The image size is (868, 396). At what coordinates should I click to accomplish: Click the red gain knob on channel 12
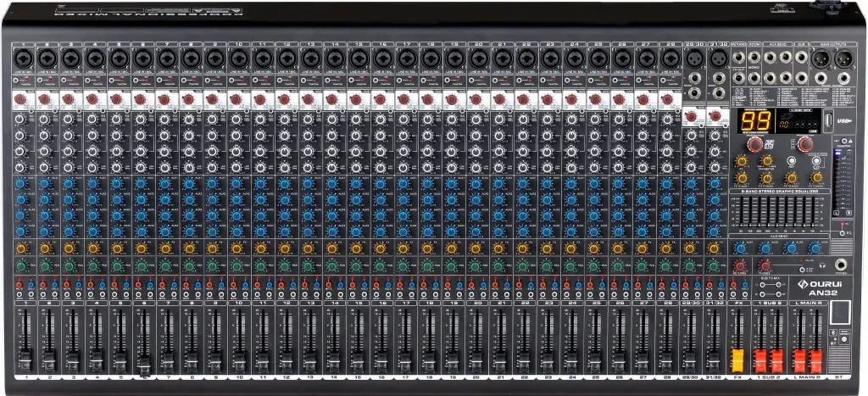(283, 98)
